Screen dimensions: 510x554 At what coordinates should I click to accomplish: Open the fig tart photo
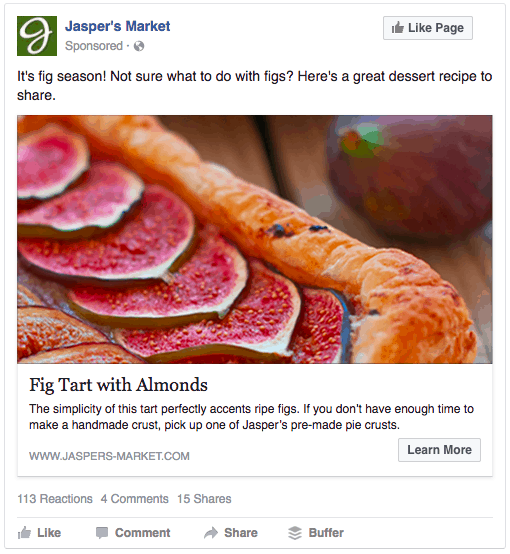pos(254,239)
